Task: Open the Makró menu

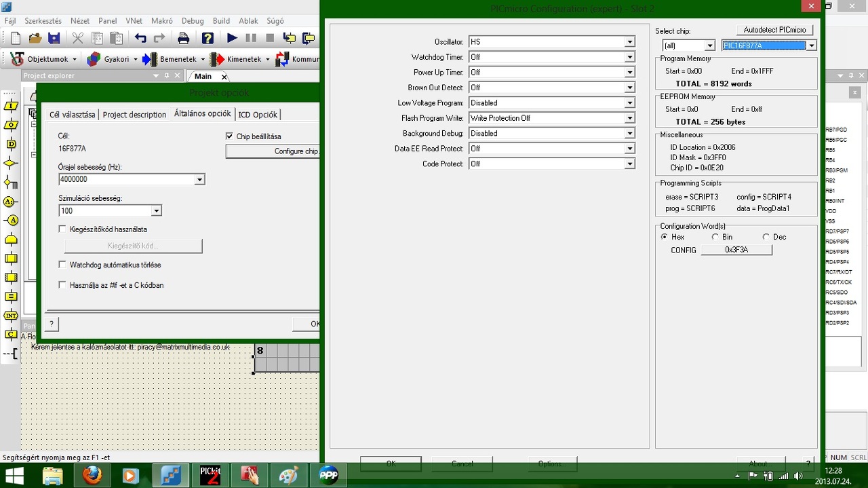Action: [x=161, y=21]
